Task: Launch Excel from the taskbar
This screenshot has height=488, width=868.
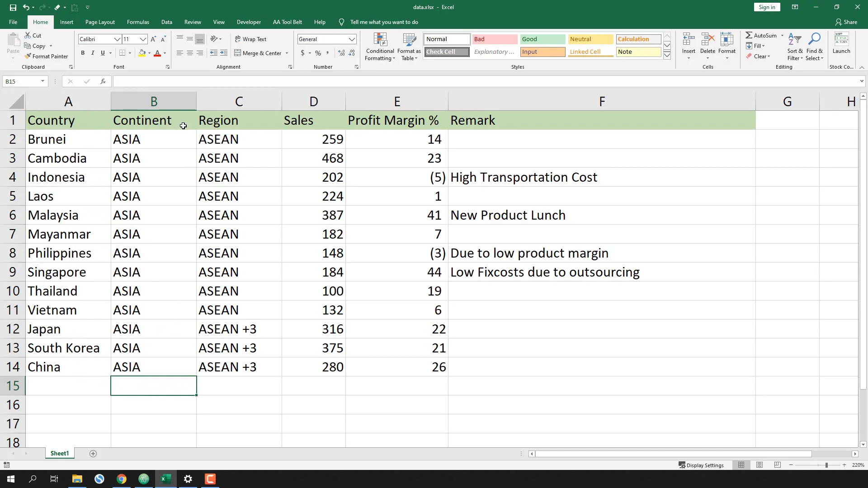Action: [x=165, y=479]
